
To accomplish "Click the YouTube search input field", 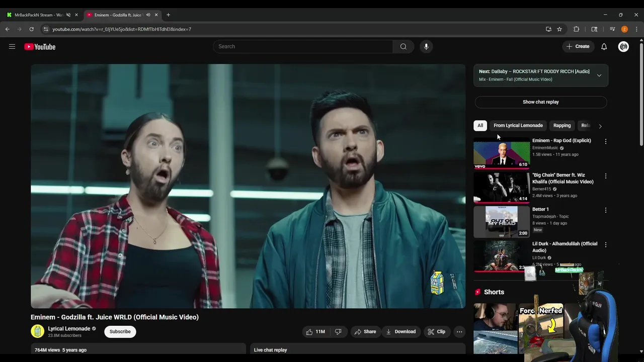I will (x=303, y=46).
